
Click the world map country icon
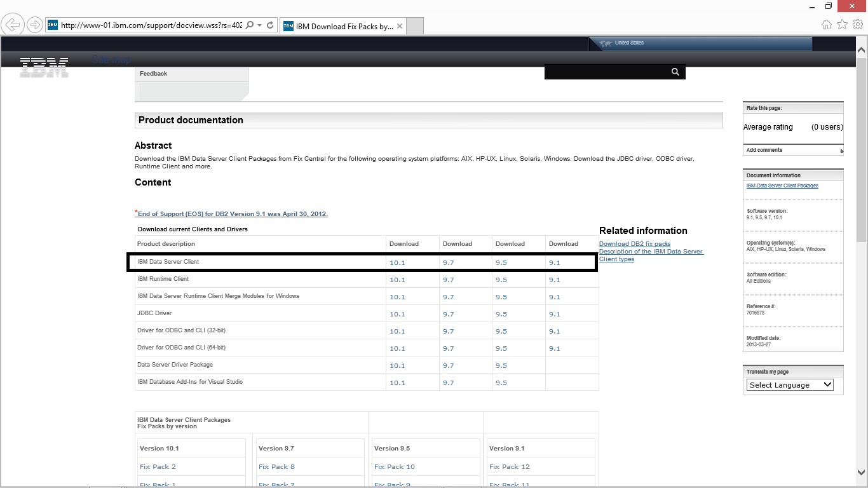[x=605, y=43]
